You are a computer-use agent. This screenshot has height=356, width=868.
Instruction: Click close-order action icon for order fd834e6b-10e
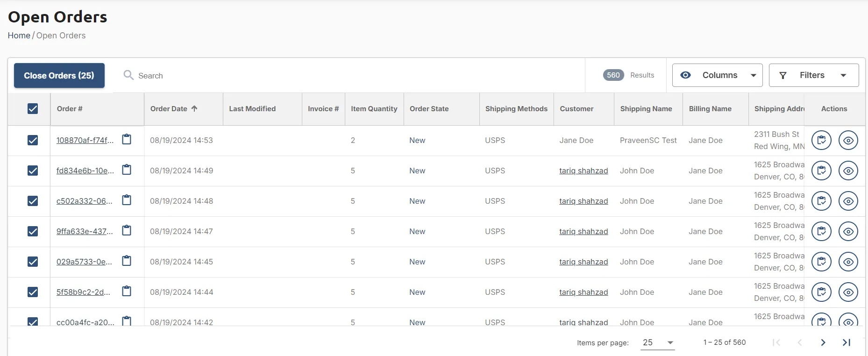pyautogui.click(x=821, y=171)
